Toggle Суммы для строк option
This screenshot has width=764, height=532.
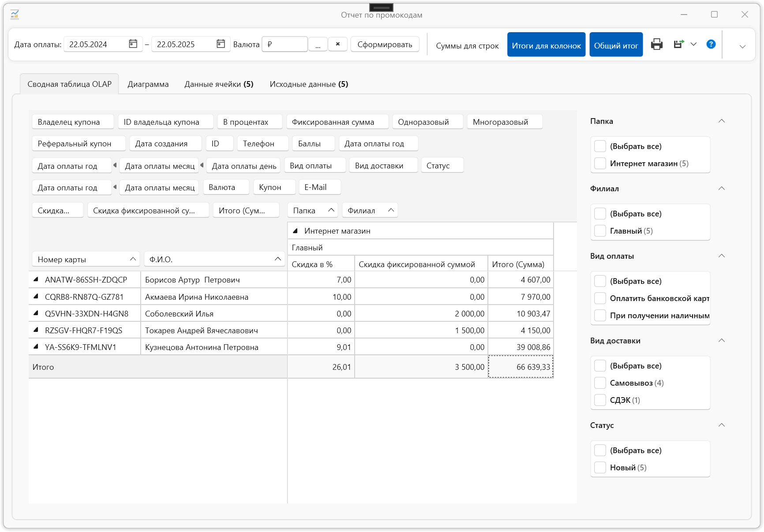click(x=467, y=45)
